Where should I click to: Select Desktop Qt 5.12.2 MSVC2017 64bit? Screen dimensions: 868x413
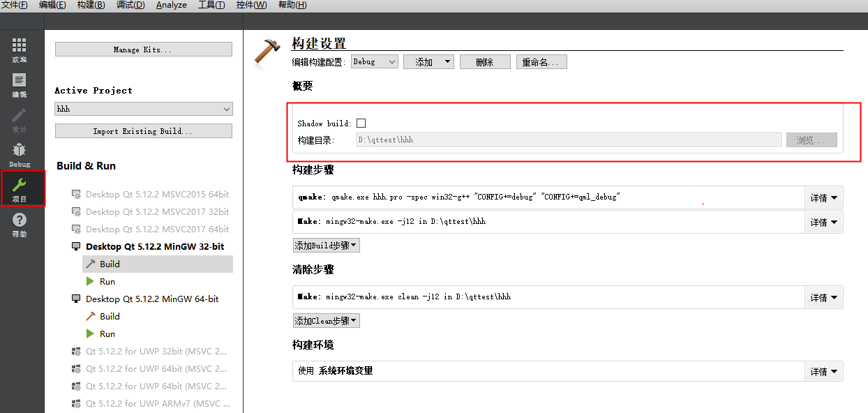157,230
